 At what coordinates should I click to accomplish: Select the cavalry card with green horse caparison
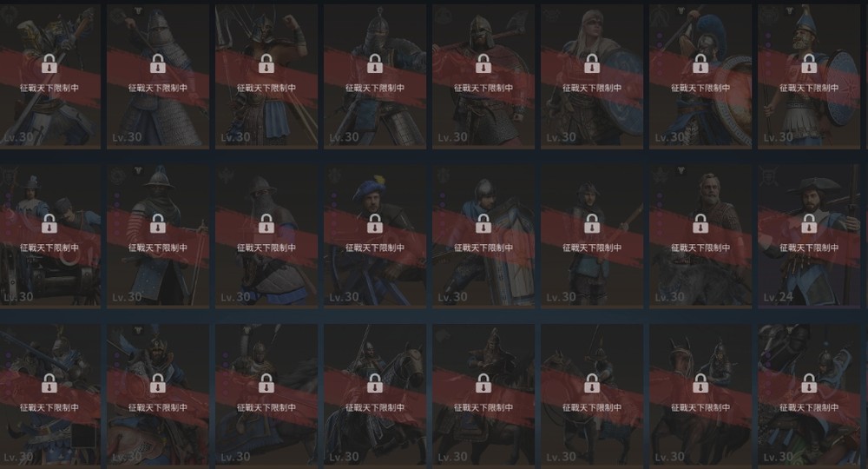809,394
